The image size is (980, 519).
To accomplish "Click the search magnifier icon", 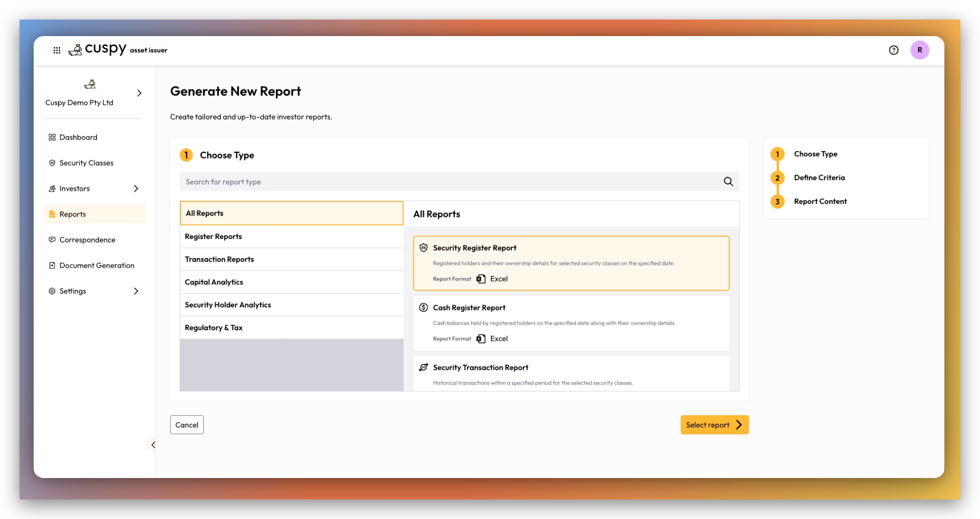I will click(x=728, y=181).
